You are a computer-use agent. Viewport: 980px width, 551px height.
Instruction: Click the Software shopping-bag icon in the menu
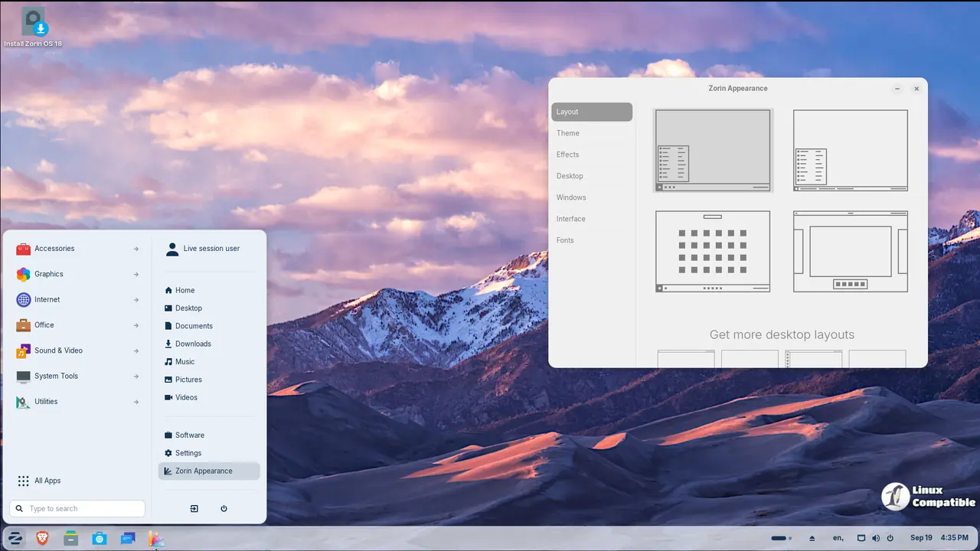point(168,435)
